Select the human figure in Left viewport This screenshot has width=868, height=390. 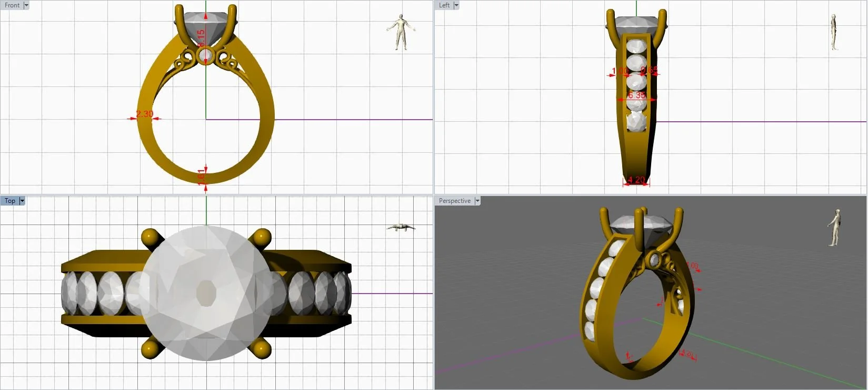pyautogui.click(x=834, y=32)
